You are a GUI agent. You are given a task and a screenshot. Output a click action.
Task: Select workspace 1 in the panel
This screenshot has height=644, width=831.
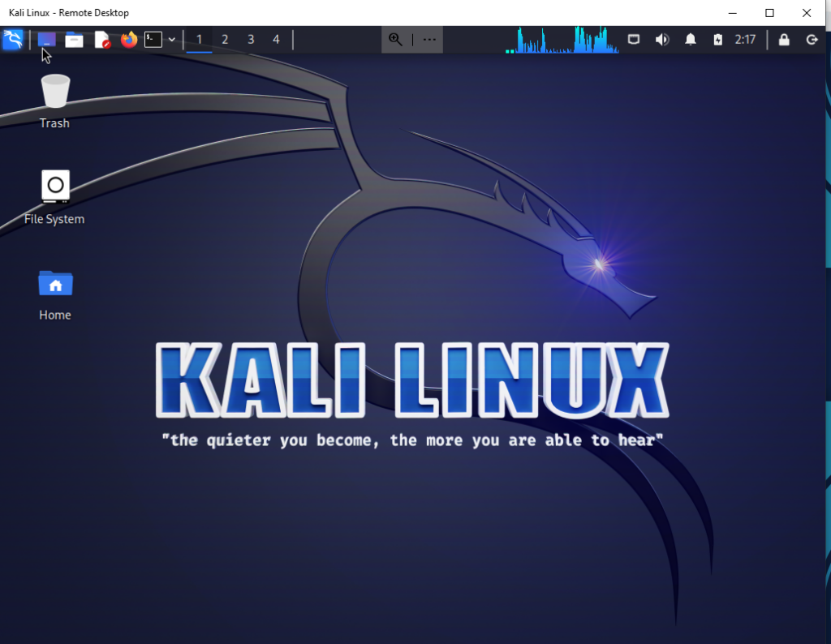[x=200, y=40]
